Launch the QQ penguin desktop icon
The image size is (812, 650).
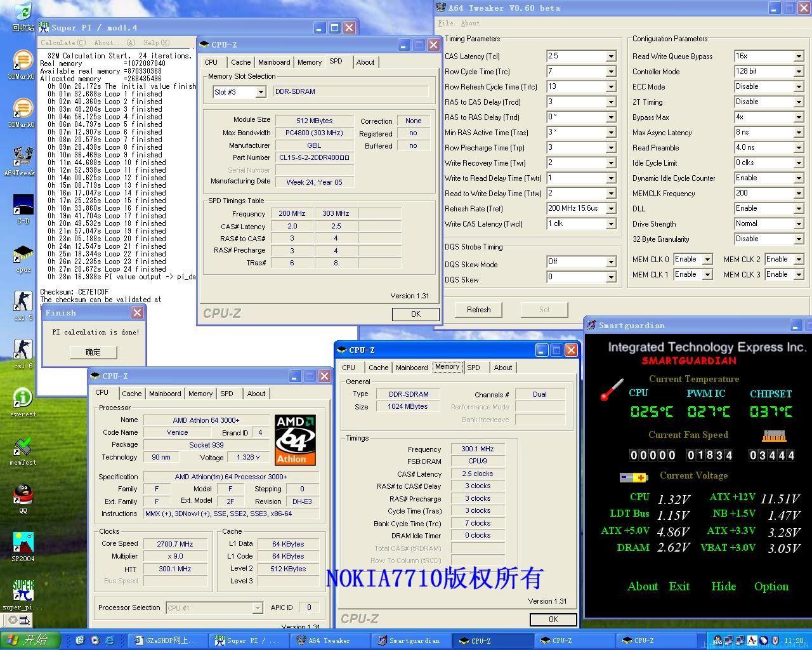(x=23, y=499)
